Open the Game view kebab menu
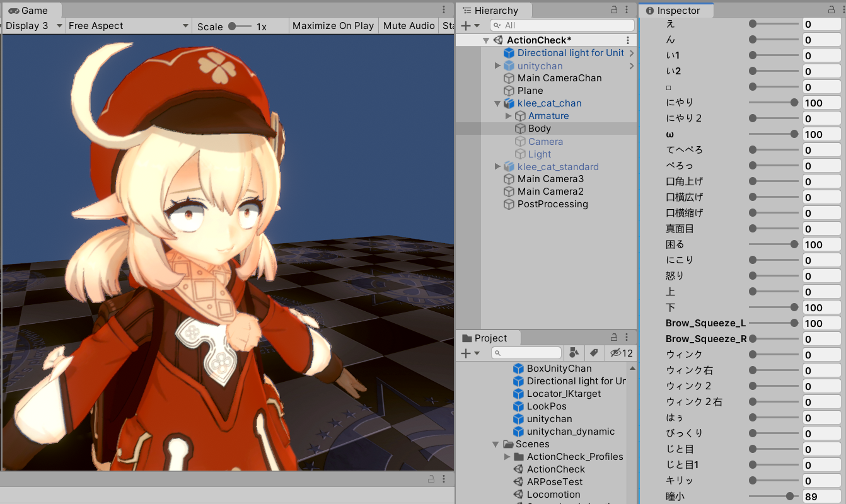Image resolution: width=846 pixels, height=504 pixels. [x=444, y=10]
